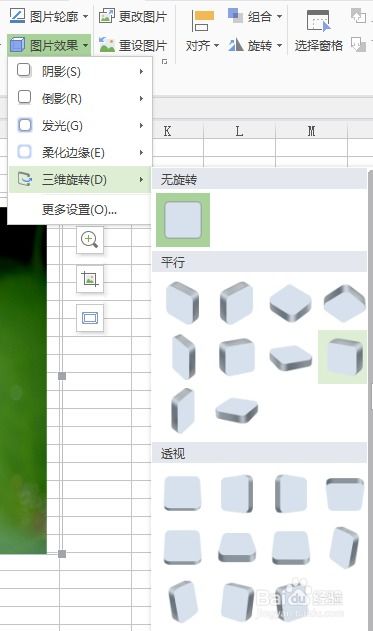Choose the first preset in second 平行 row
Image resolution: width=373 pixels, height=631 pixels.
click(x=183, y=357)
